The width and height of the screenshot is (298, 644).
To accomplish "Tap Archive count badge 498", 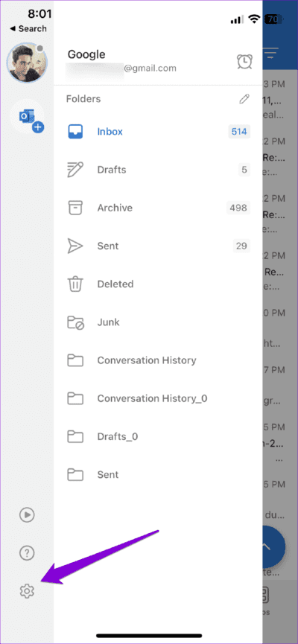I will 238,208.
